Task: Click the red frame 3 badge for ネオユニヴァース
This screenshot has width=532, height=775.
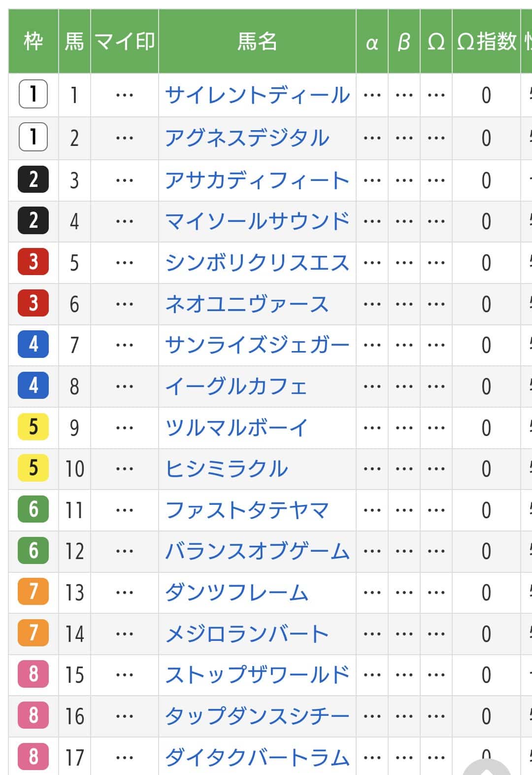Action: [33, 303]
